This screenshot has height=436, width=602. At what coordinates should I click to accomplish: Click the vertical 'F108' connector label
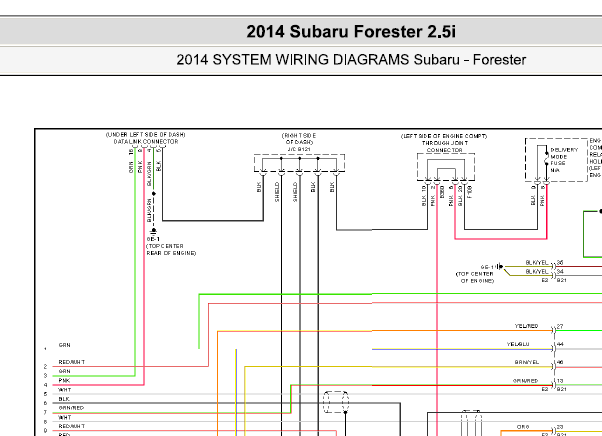(x=469, y=192)
